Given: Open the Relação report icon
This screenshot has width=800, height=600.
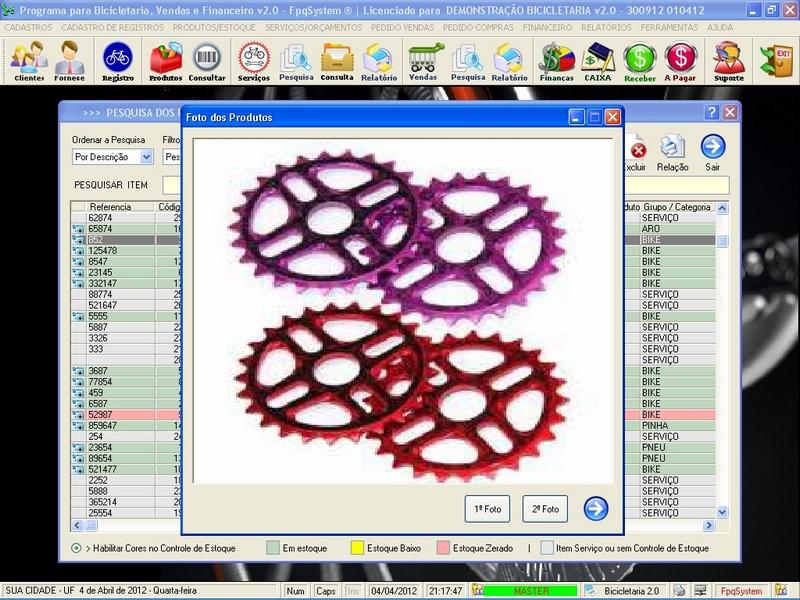Looking at the screenshot, I should tap(672, 153).
